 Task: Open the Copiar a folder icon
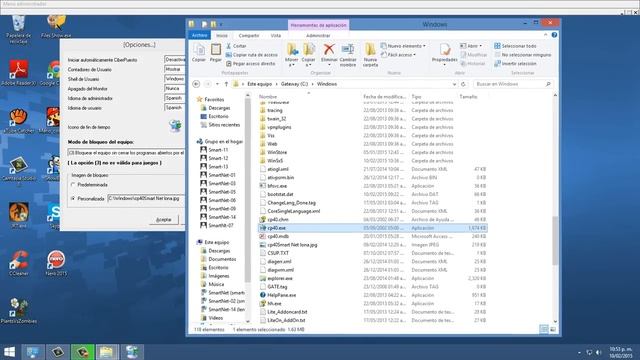[309, 55]
